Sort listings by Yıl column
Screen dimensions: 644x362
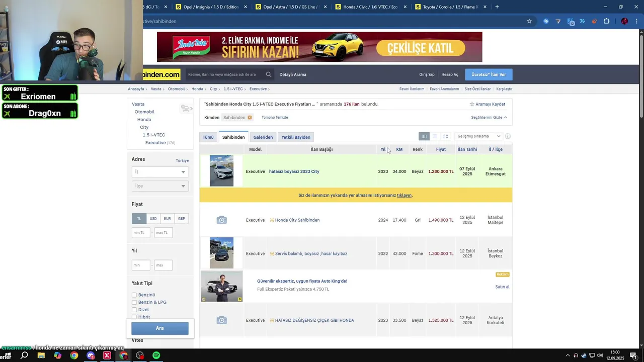click(x=383, y=149)
